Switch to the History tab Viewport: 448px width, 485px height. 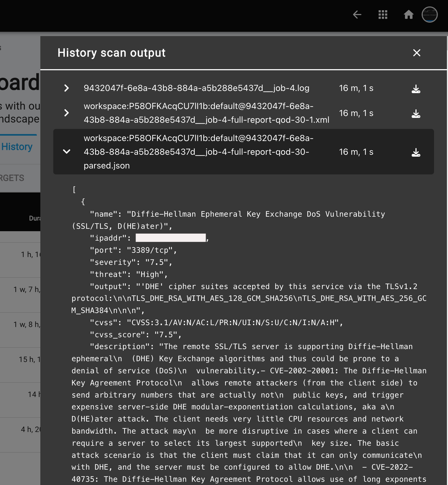click(17, 146)
